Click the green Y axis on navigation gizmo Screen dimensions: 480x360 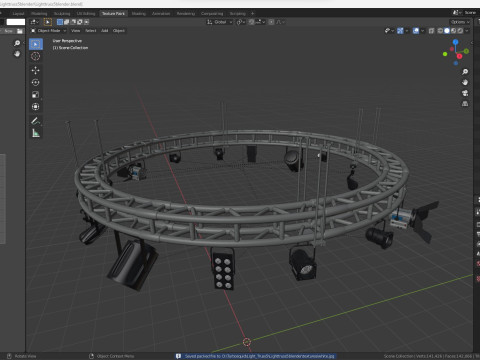[x=466, y=51]
